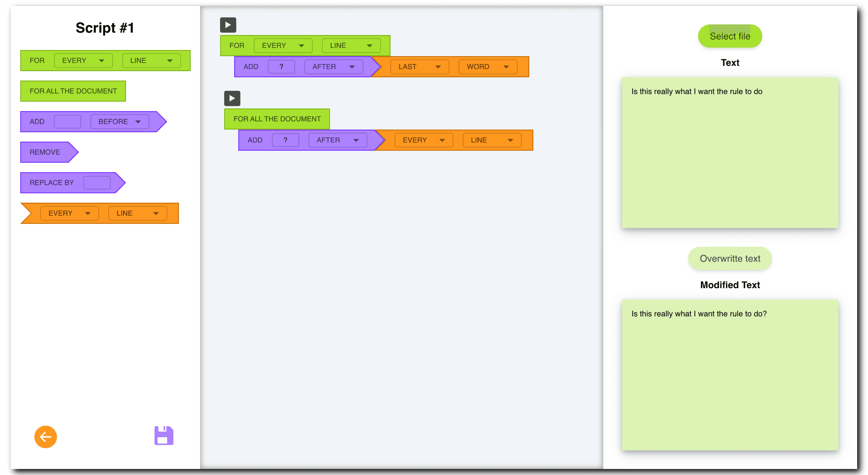
Task: Open BEFORE dropdown in palette ADD block
Action: pos(120,121)
